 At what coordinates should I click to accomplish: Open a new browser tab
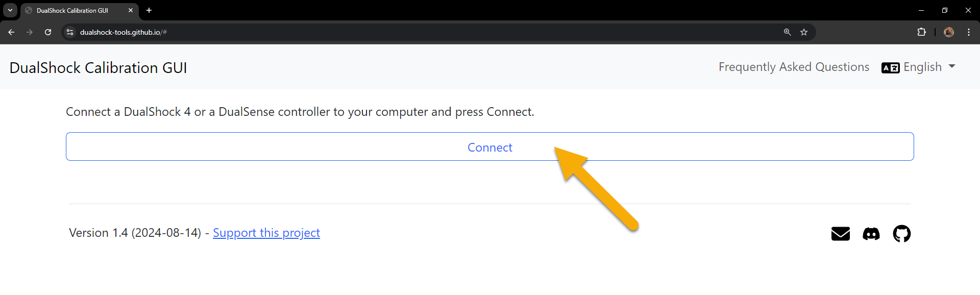tap(149, 10)
